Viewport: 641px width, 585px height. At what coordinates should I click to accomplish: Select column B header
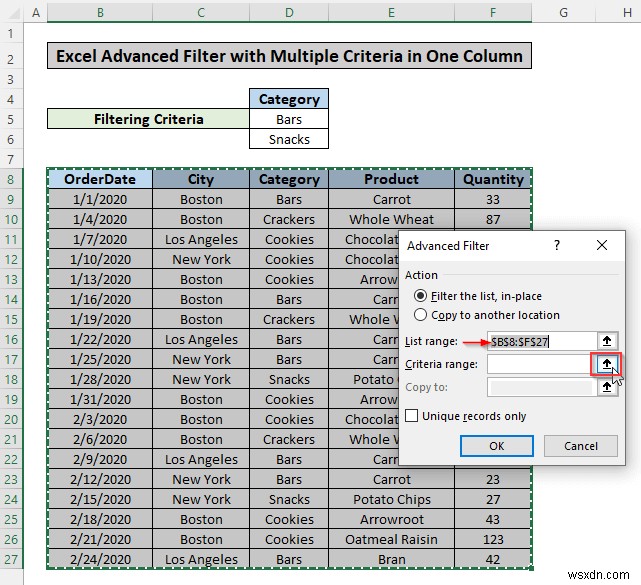point(100,12)
